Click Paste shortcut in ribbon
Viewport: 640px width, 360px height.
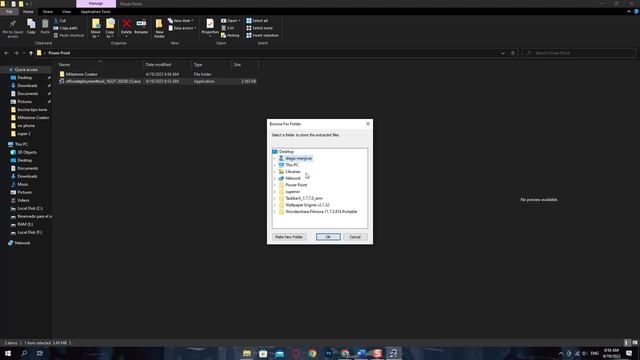[x=69, y=36]
